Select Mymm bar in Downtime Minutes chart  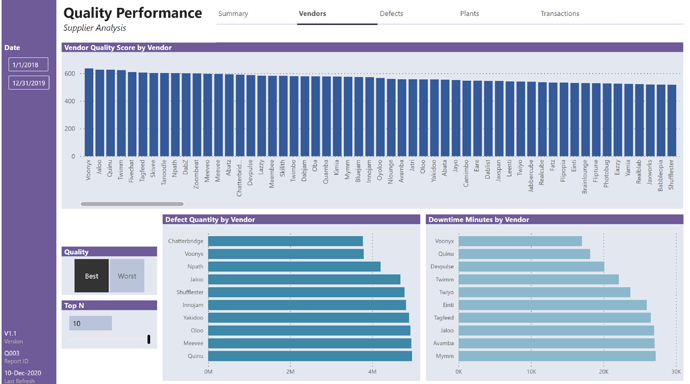(x=557, y=356)
